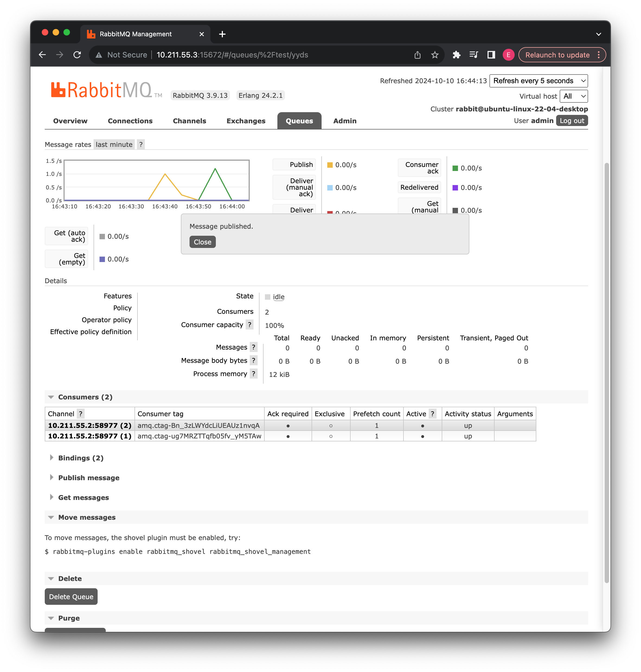Toggle the Redelivered rate legend
Image resolution: width=641 pixels, height=672 pixels.
419,187
